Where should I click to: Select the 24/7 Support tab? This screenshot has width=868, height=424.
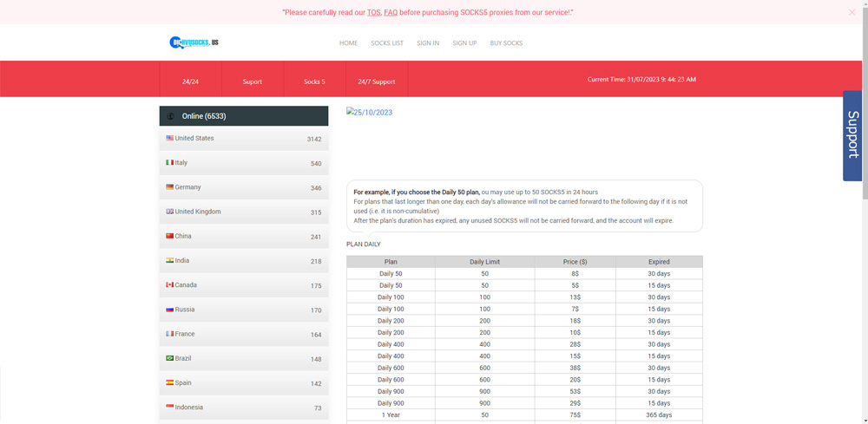pyautogui.click(x=376, y=82)
